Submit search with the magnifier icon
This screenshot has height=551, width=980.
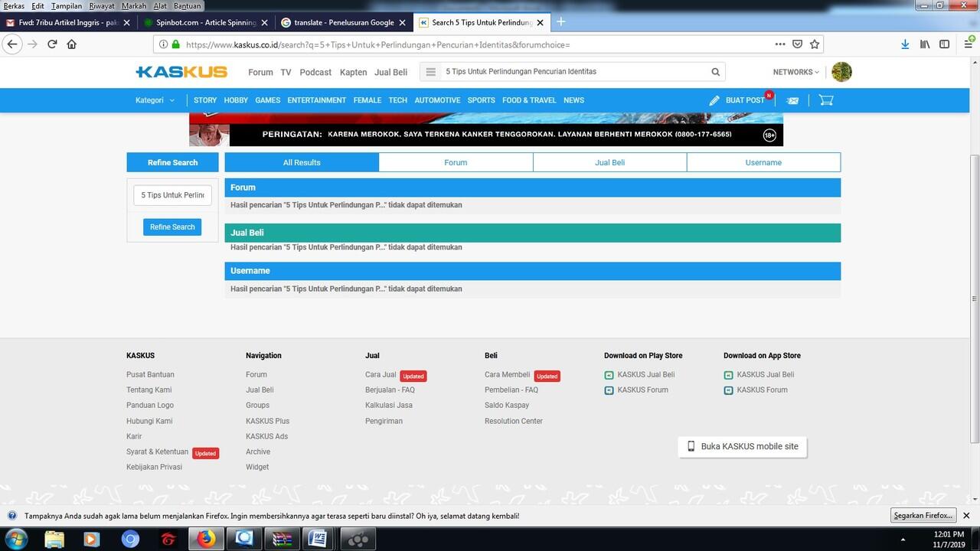point(716,72)
